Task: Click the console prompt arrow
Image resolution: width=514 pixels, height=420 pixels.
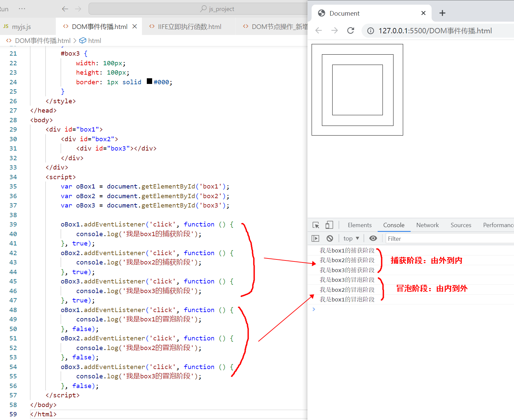Action: (314, 309)
